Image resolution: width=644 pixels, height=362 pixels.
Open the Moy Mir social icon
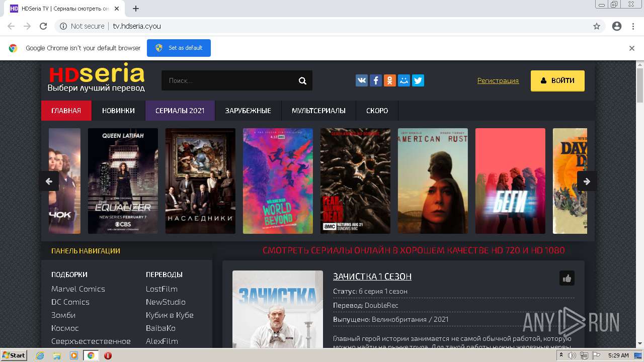[404, 80]
